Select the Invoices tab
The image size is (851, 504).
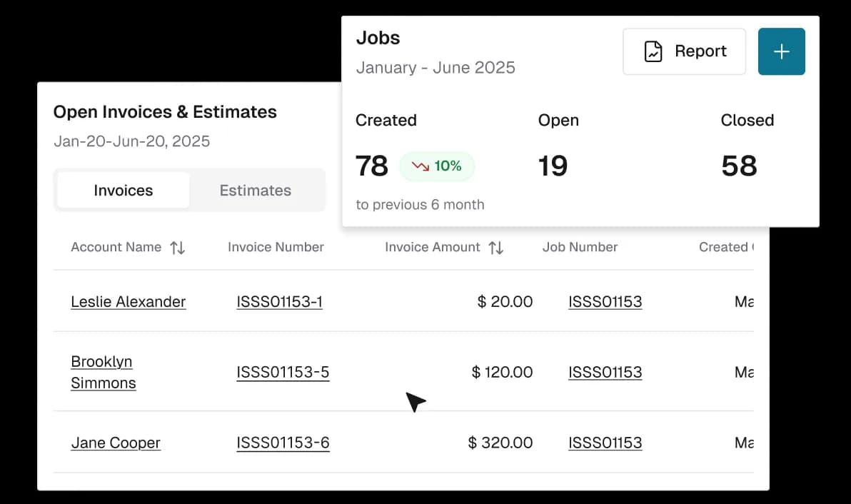coord(122,190)
